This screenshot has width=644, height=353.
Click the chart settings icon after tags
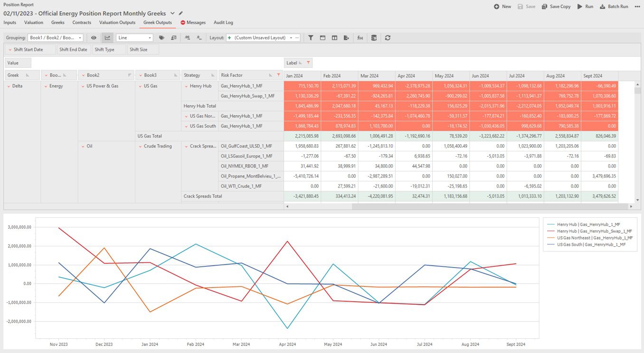point(174,37)
